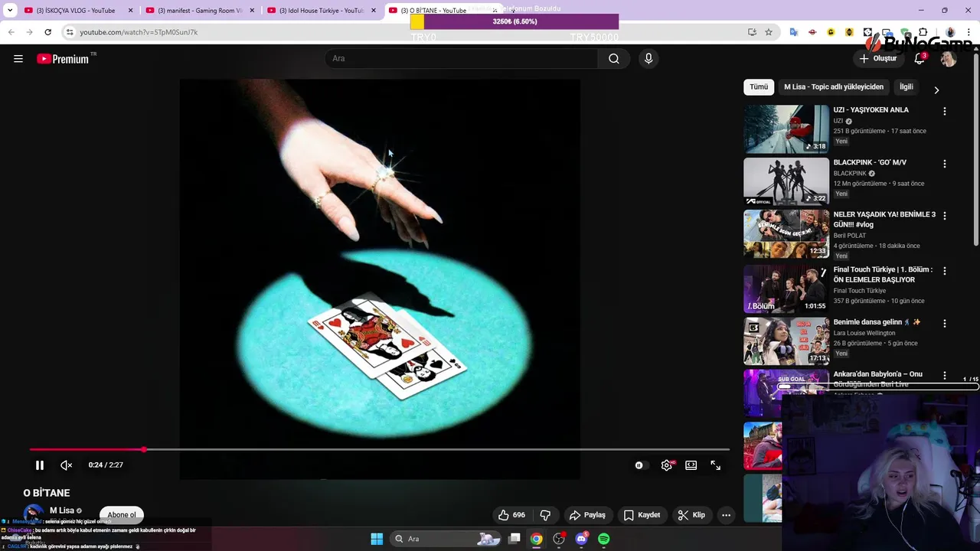Image resolution: width=980 pixels, height=551 pixels.
Task: Open the Benimle dansa gelinn video title
Action: click(x=877, y=322)
